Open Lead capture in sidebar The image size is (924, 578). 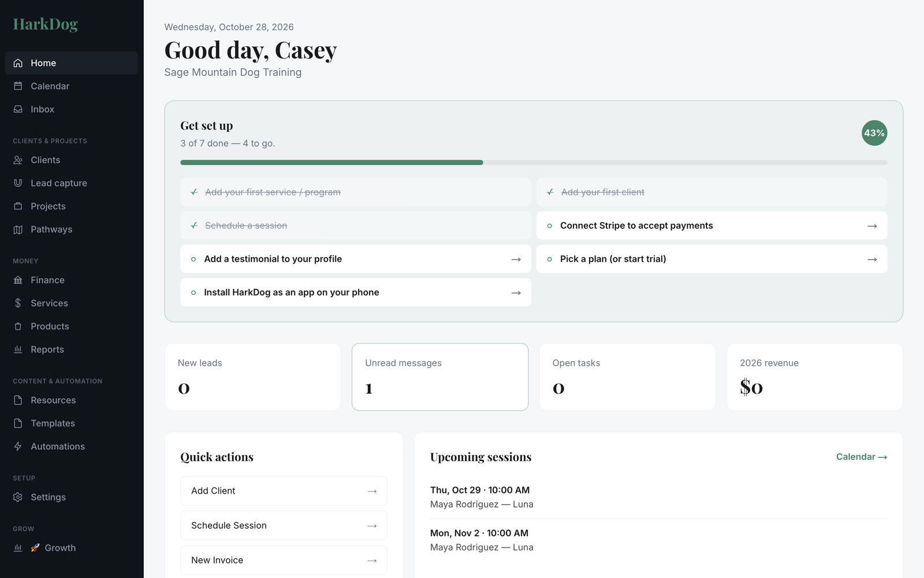click(72, 183)
